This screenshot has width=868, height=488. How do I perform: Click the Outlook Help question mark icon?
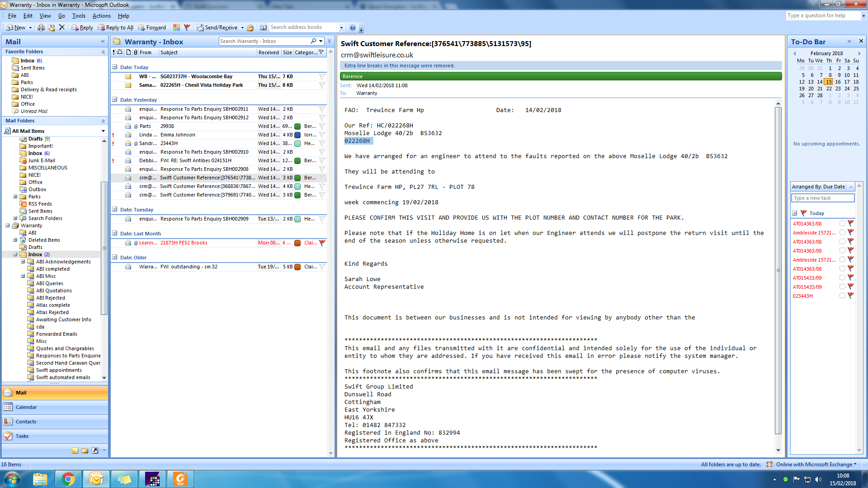click(353, 28)
